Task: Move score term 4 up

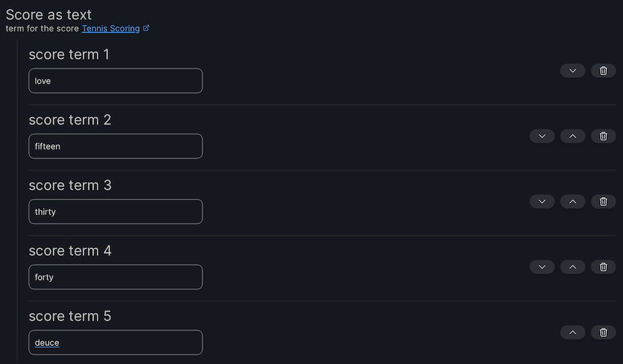Action: click(x=573, y=267)
